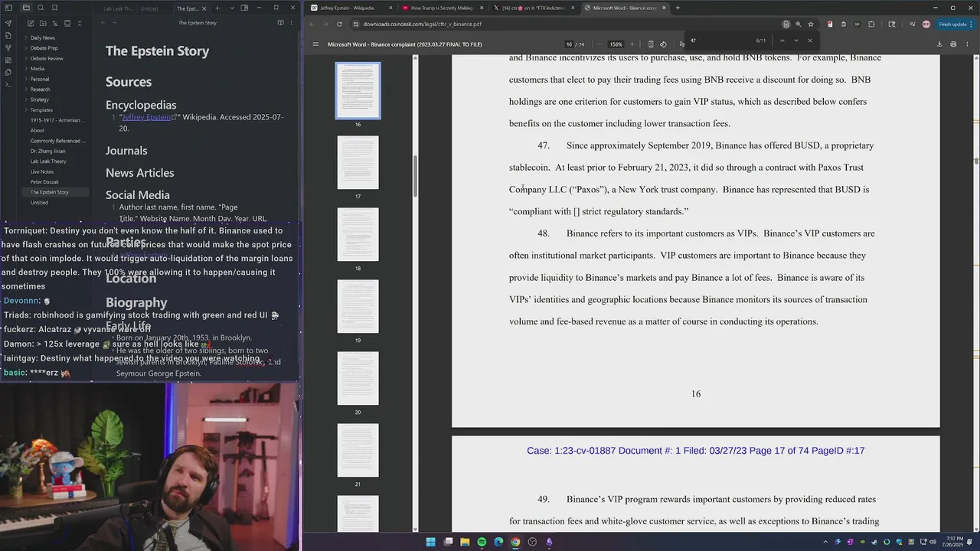Expand the Research folder
This screenshot has width=980, height=551.
[26, 90]
